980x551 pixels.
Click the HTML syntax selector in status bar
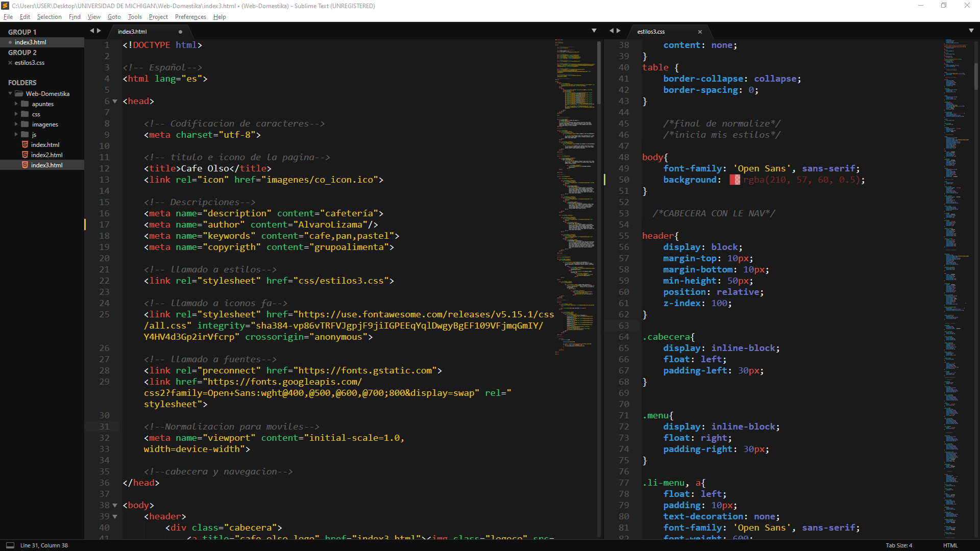[950, 545]
